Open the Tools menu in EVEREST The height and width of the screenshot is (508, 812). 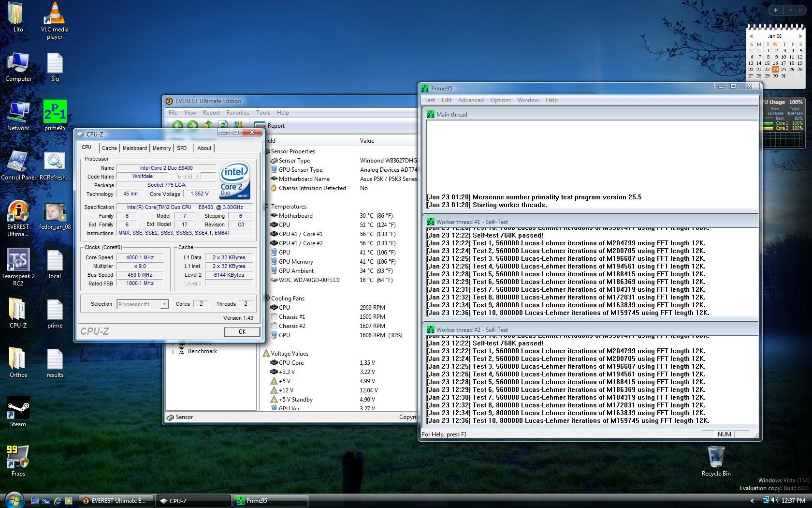tap(263, 113)
